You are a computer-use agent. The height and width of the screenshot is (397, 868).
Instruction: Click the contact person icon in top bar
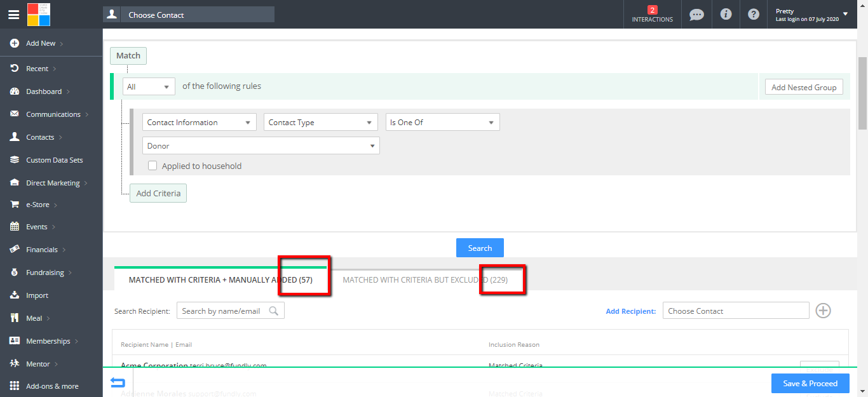click(x=112, y=14)
